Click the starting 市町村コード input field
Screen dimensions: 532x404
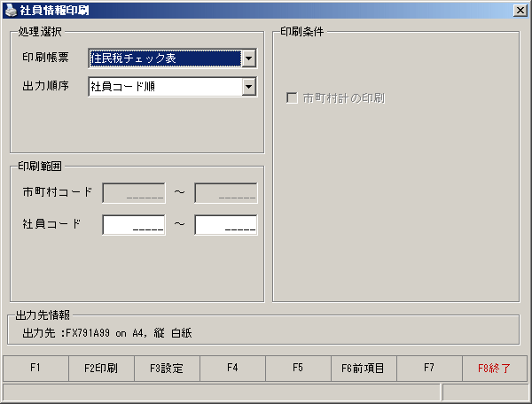[134, 193]
